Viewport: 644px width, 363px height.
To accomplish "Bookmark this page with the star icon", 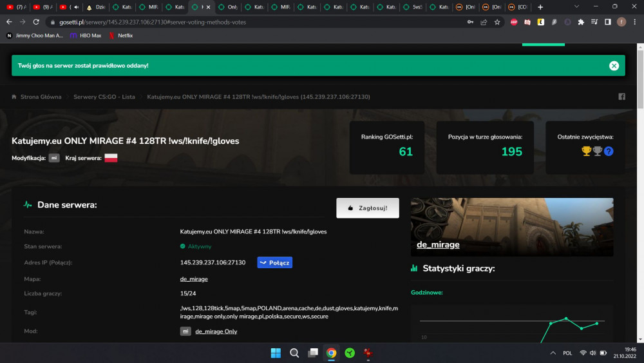I will click(x=497, y=22).
